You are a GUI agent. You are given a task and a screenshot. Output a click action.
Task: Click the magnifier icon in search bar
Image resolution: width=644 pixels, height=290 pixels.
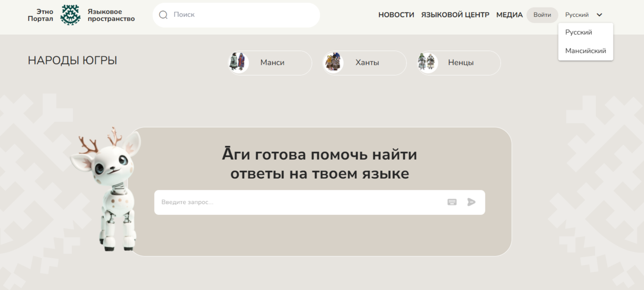click(163, 15)
